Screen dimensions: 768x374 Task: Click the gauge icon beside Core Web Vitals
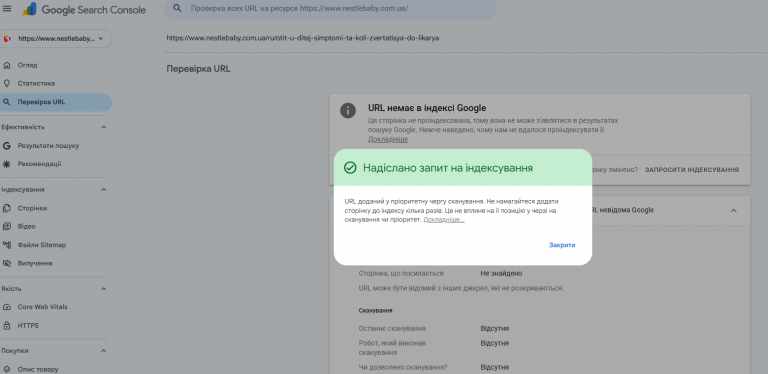(7, 307)
